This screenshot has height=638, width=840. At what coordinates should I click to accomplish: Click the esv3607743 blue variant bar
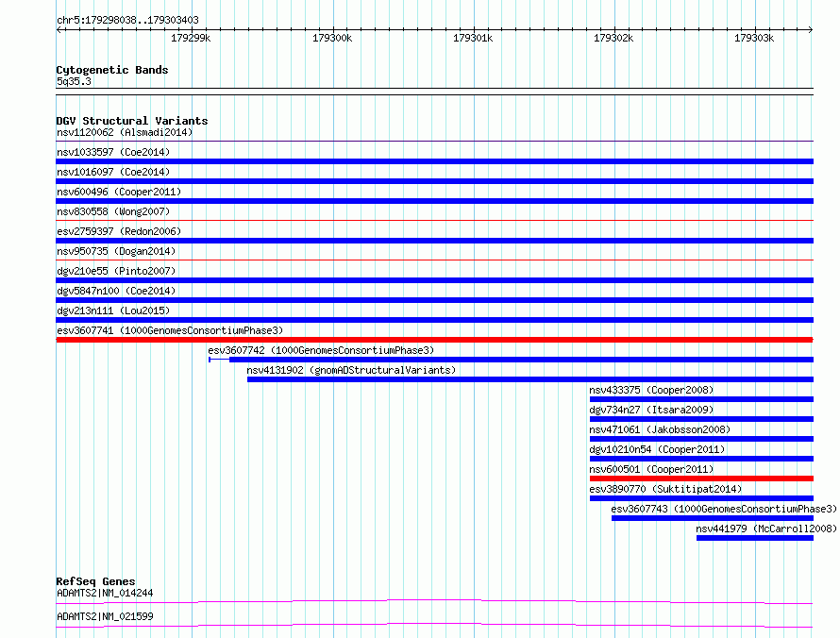pos(713,518)
